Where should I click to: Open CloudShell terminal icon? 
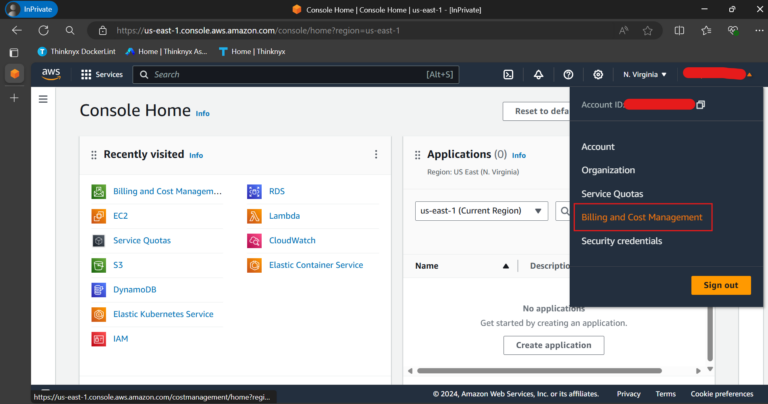(508, 74)
